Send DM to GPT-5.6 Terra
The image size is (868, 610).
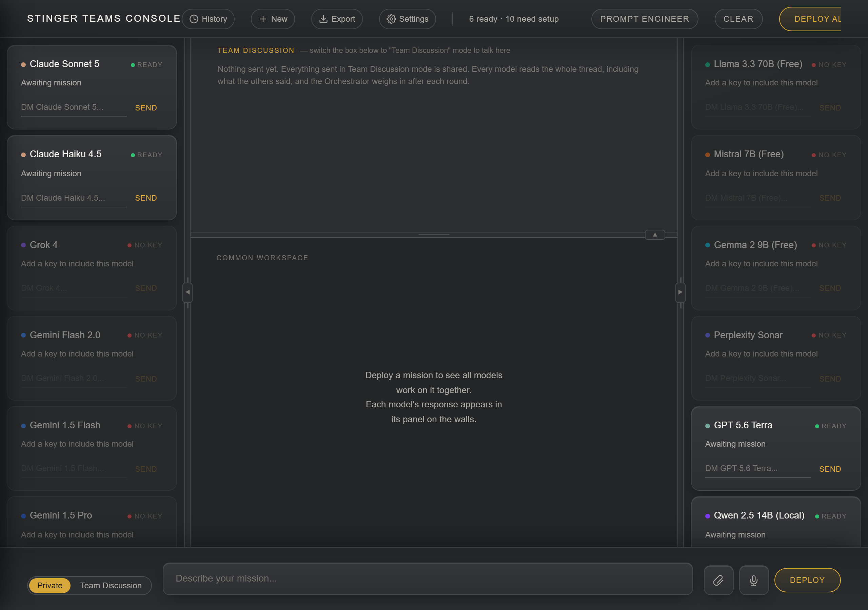[830, 469]
